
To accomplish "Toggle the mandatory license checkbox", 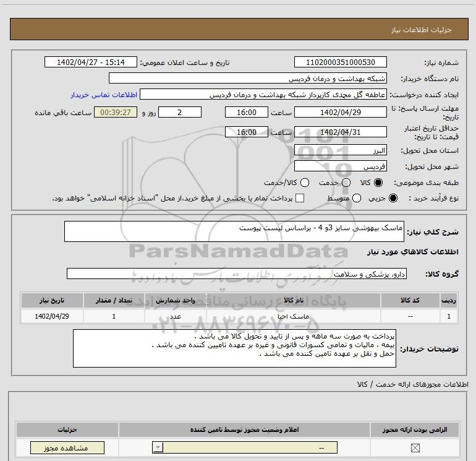I will 415,447.
